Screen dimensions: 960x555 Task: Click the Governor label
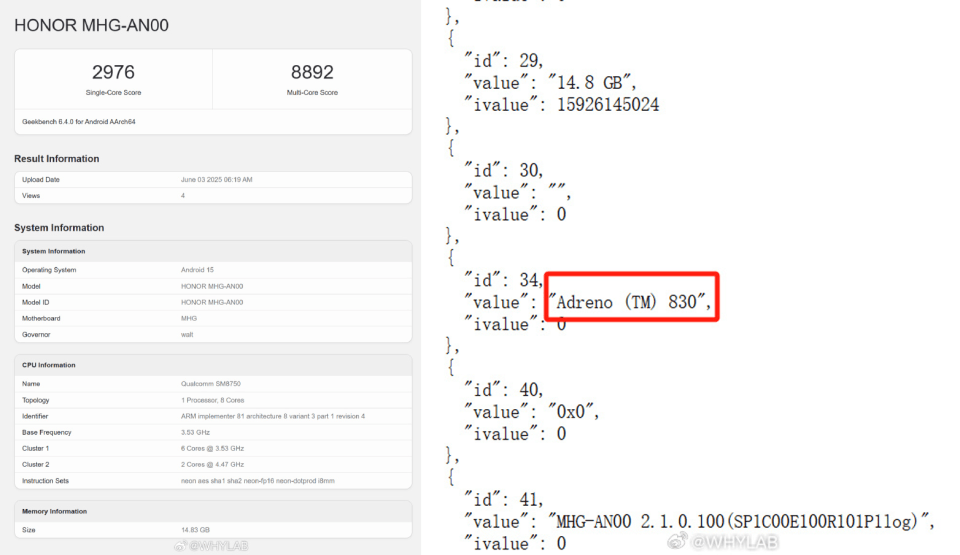(x=36, y=334)
